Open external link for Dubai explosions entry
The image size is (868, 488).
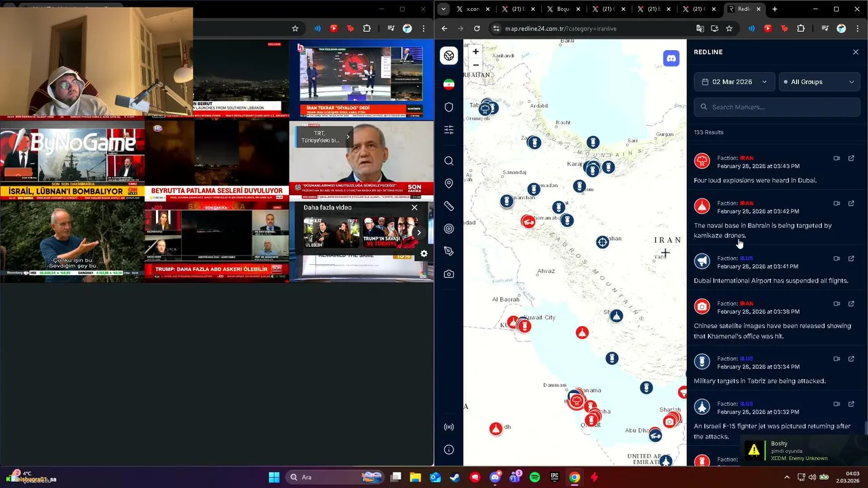(851, 159)
